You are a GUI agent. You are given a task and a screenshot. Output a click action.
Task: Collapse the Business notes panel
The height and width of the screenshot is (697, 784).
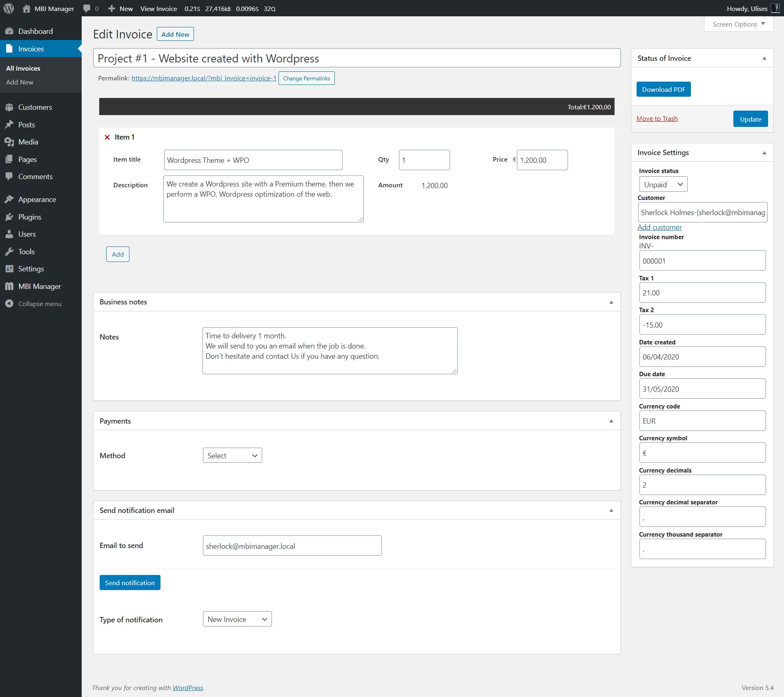coord(611,302)
